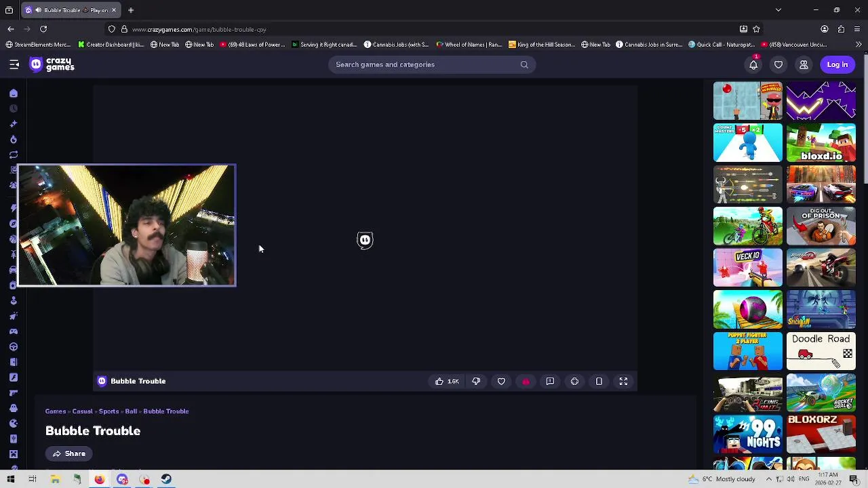Enter fullscreen for Bubble Trouble
This screenshot has height=488, width=868.
pyautogui.click(x=623, y=382)
